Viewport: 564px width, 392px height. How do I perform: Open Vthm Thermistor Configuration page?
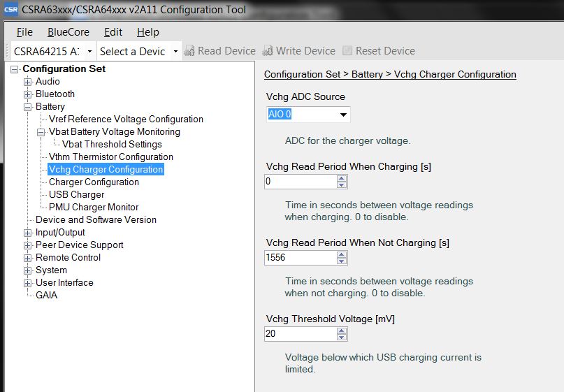click(110, 157)
